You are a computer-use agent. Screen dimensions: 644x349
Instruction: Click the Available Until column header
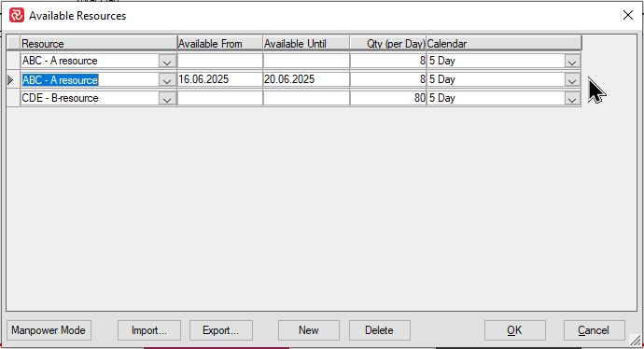(306, 44)
